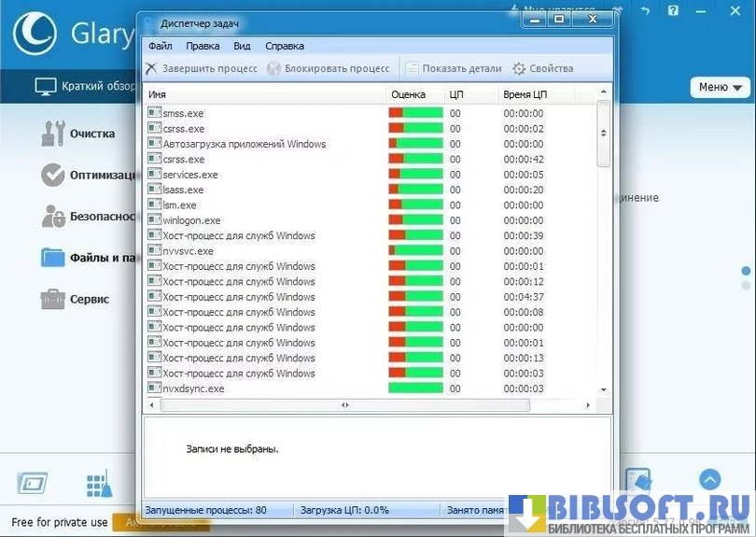Click the toolbox icon beside Сервис
This screenshot has width=756, height=537.
(x=53, y=300)
